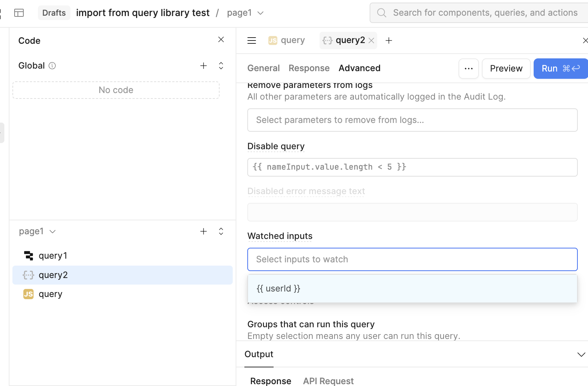This screenshot has width=588, height=386.
Task: Click the Global section label
Action: 31,66
